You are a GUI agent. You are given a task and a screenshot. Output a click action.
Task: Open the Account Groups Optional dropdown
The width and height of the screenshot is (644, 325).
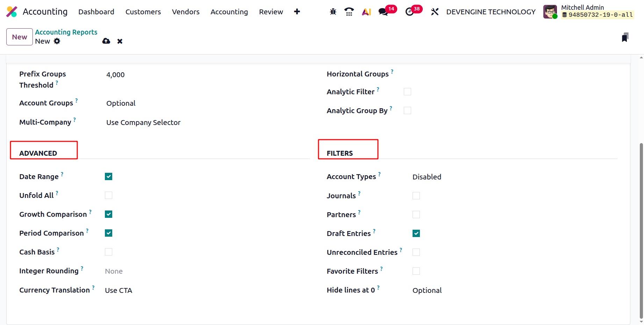pos(121,103)
